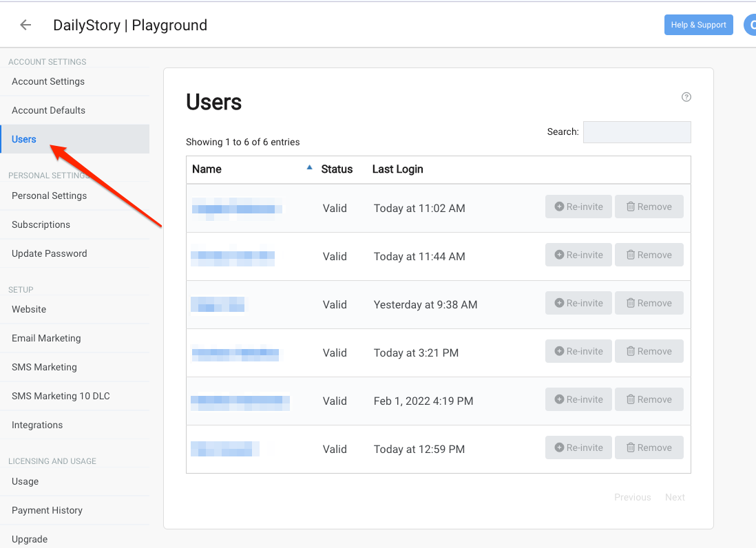Viewport: 756px width, 548px height.
Task: Select Users in the sidebar
Action: click(x=75, y=139)
